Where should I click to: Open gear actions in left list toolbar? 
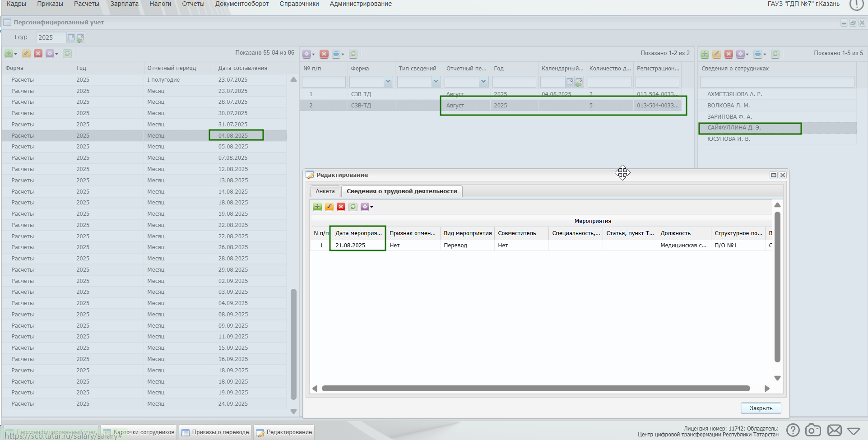click(52, 54)
